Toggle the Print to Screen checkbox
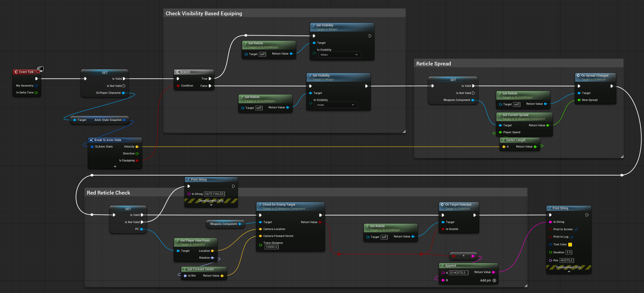This screenshot has width=644, height=293. point(576,229)
